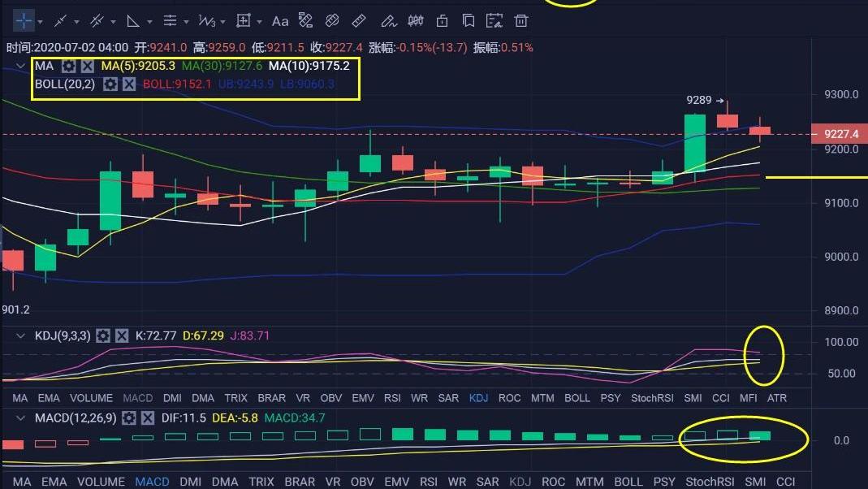The image size is (868, 489).
Task: Remove the MACD(12,26,9) indicator with X
Action: coord(147,418)
